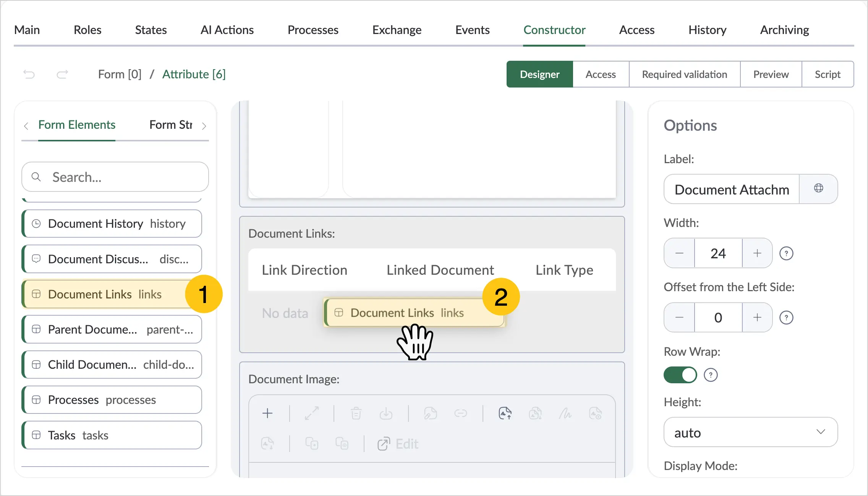Switch to the Processes tab
Image resolution: width=868 pixels, height=496 pixels.
click(x=313, y=30)
